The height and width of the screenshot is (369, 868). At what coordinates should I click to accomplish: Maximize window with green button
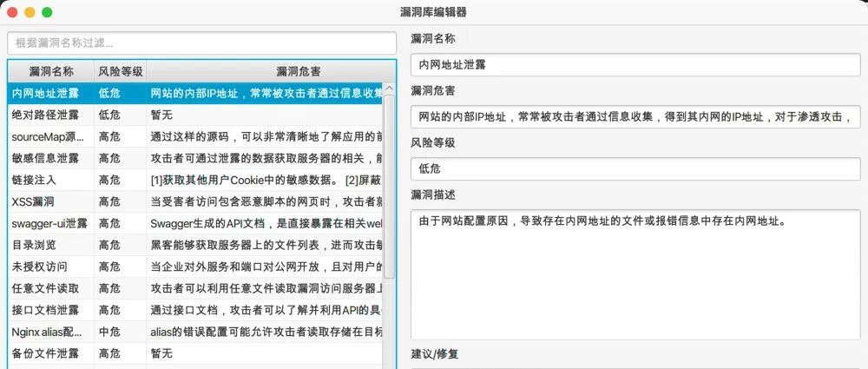[x=47, y=12]
